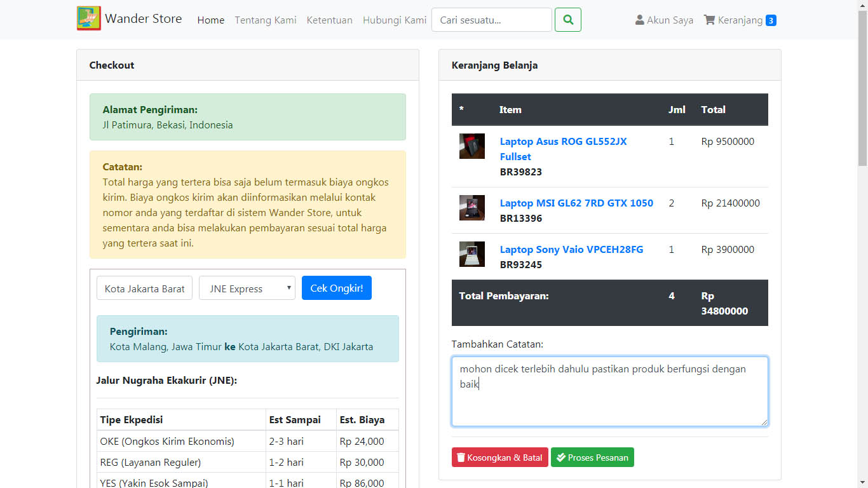868x488 pixels.
Task: Click the green search magnifier button
Action: [568, 20]
